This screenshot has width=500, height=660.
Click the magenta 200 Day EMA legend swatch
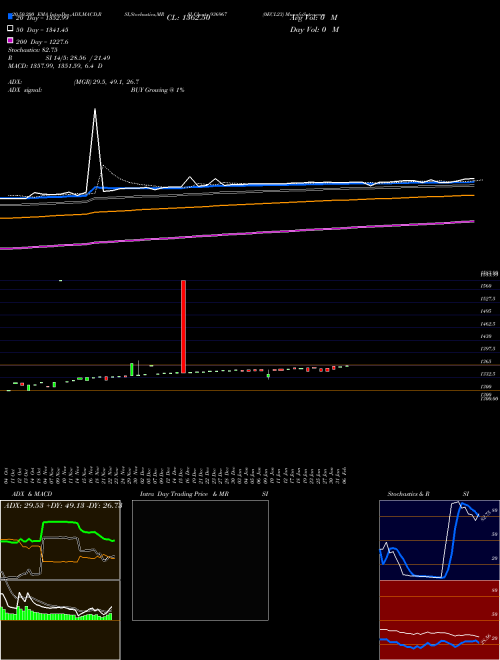(10, 41)
